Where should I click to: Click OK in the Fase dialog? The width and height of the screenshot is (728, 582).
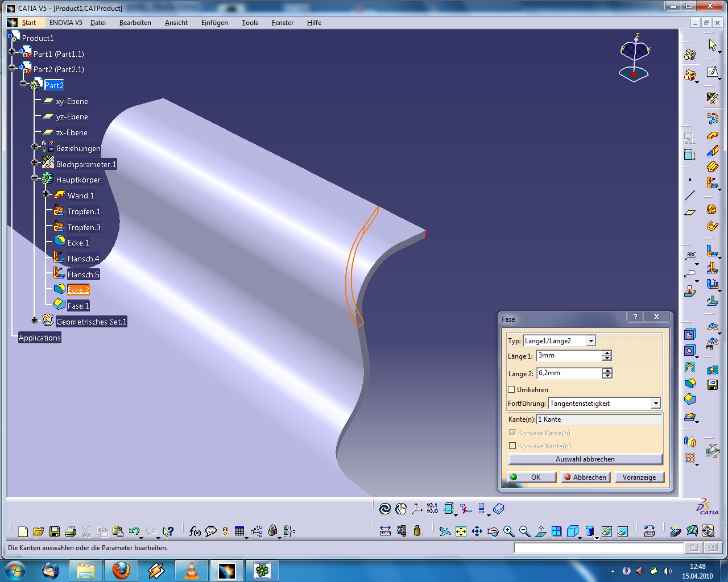(532, 477)
